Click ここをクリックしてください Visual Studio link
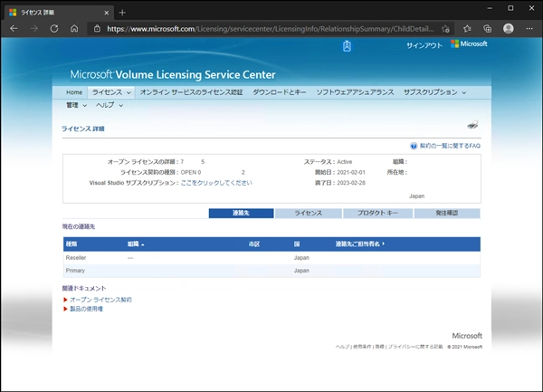Image resolution: width=543 pixels, height=392 pixels. 216,183
